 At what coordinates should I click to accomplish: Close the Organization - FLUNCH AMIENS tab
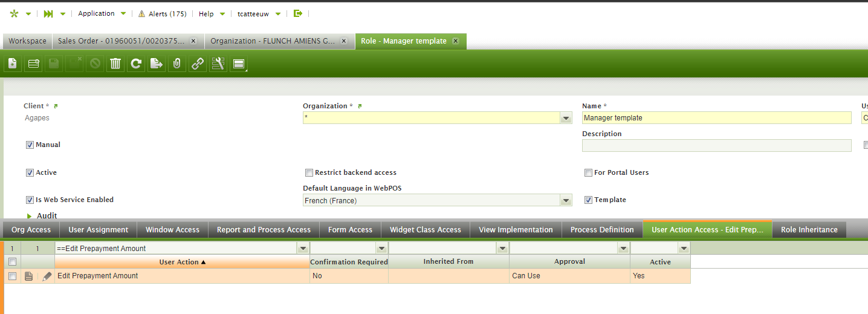[344, 41]
